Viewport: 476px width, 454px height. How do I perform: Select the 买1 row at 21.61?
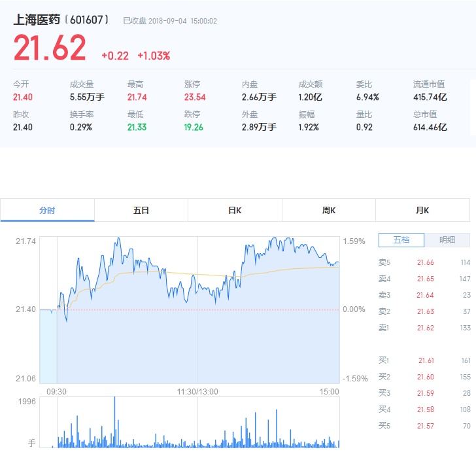pyautogui.click(x=424, y=360)
